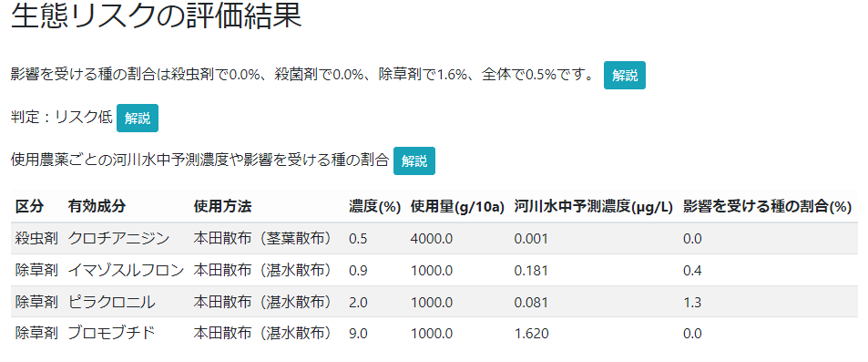The image size is (868, 362).
Task: Click the 影響を受ける種の割合(%) column header
Action: coord(767,207)
